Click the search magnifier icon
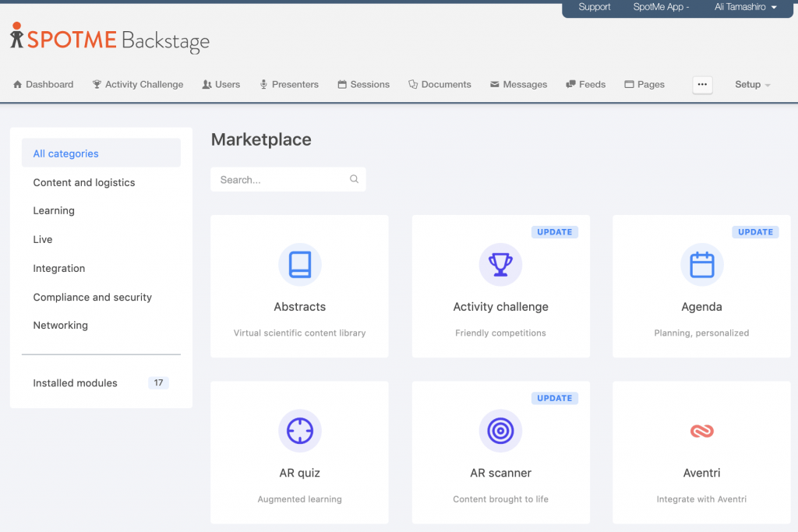The height and width of the screenshot is (532, 798). pyautogui.click(x=354, y=179)
